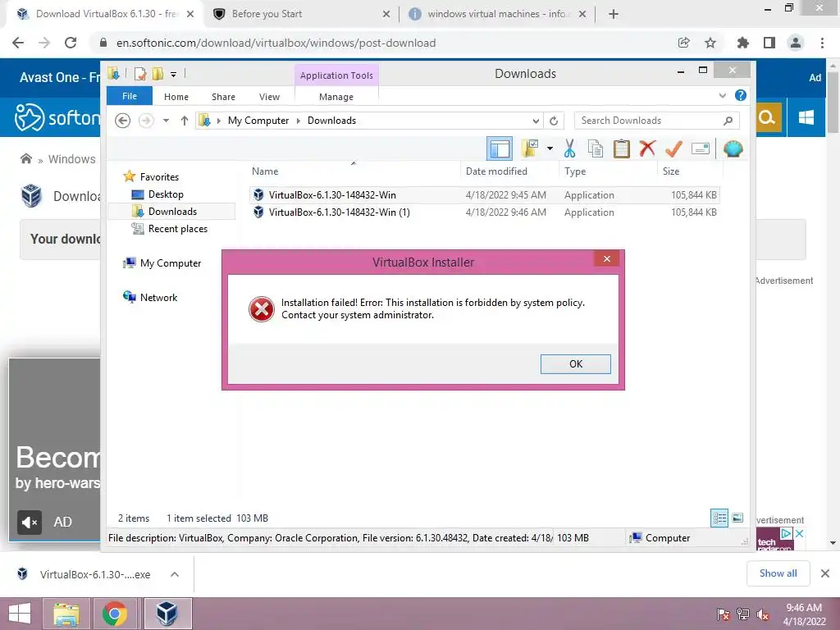This screenshot has height=630, width=840.
Task: Close the Chrome downloads shelf
Action: click(x=825, y=573)
